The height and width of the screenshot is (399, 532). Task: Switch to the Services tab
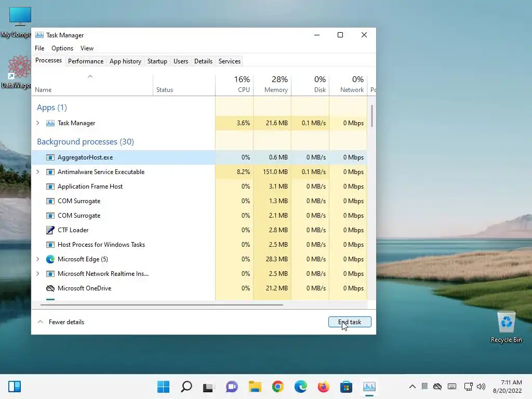[229, 61]
